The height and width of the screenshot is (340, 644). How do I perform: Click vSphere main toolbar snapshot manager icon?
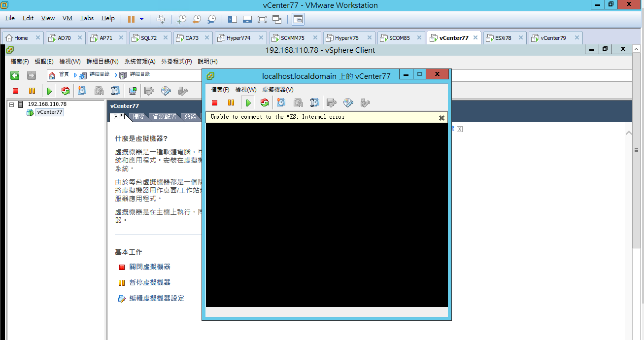coord(116,91)
